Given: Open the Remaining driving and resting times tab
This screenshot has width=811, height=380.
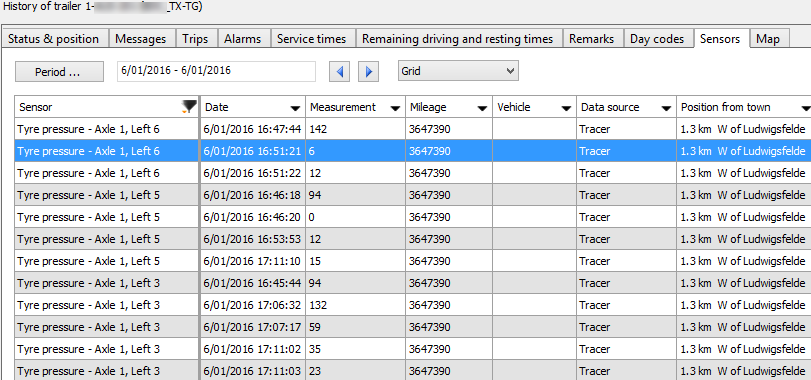Looking at the screenshot, I should 458,39.
